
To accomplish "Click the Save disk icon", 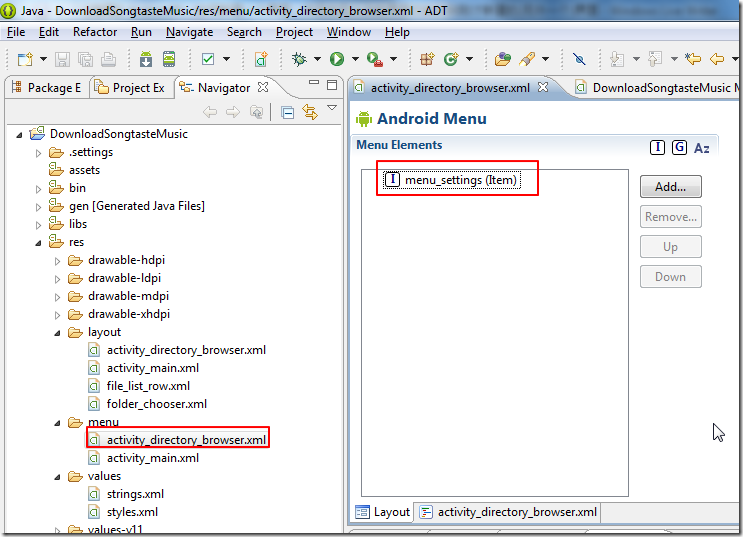I will pyautogui.click(x=63, y=59).
